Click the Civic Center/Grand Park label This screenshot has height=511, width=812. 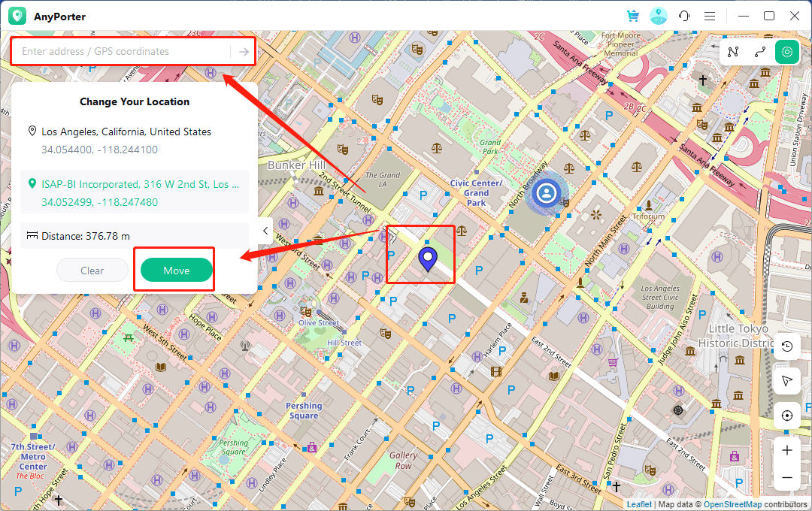point(476,192)
